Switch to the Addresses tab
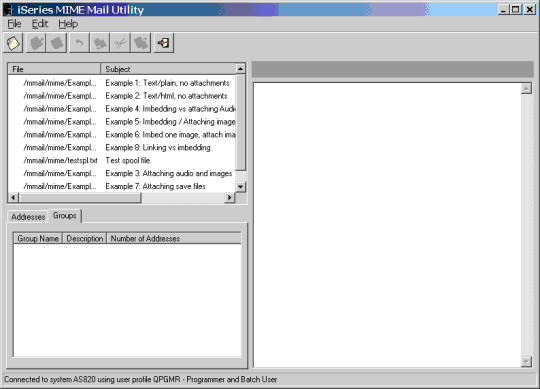The height and width of the screenshot is (389, 540). [28, 217]
